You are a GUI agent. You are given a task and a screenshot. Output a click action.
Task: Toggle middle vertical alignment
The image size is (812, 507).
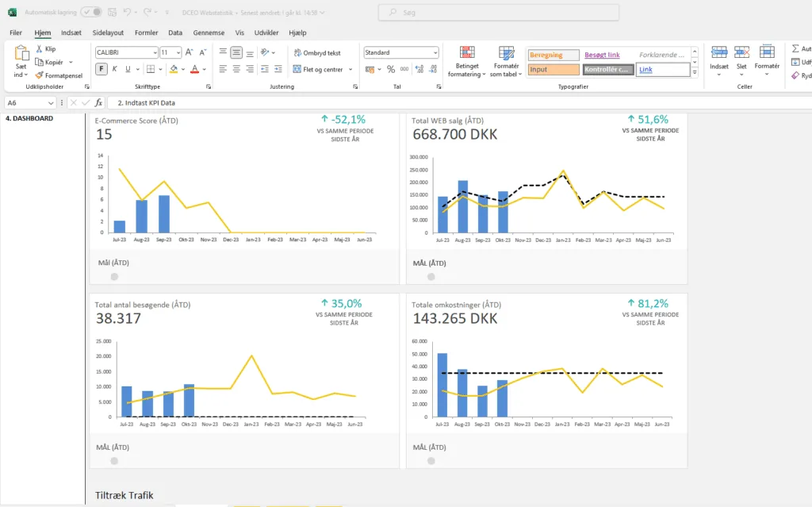click(x=236, y=52)
